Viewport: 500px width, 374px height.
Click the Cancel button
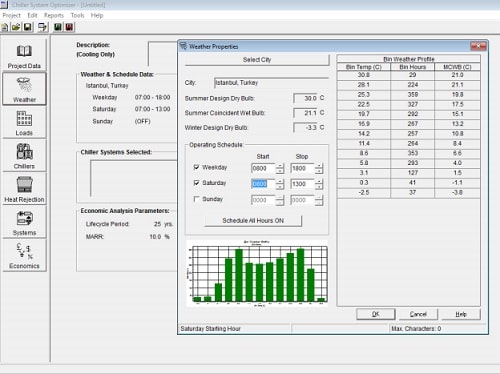[418, 314]
